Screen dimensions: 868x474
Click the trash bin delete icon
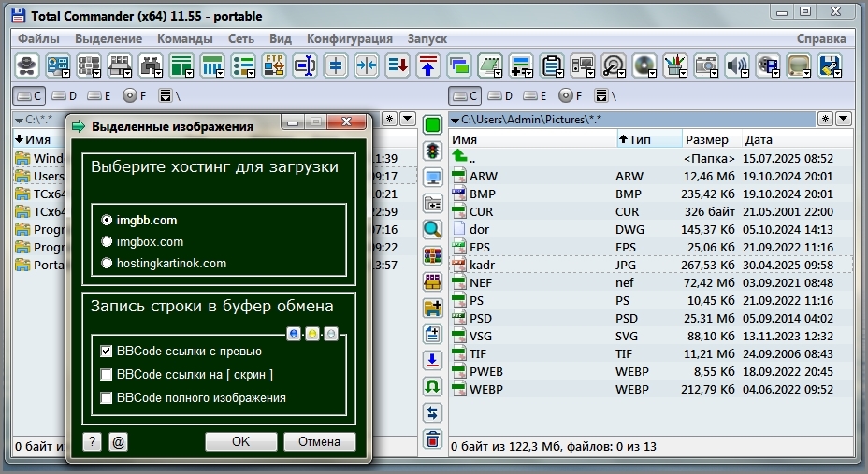coord(432,439)
